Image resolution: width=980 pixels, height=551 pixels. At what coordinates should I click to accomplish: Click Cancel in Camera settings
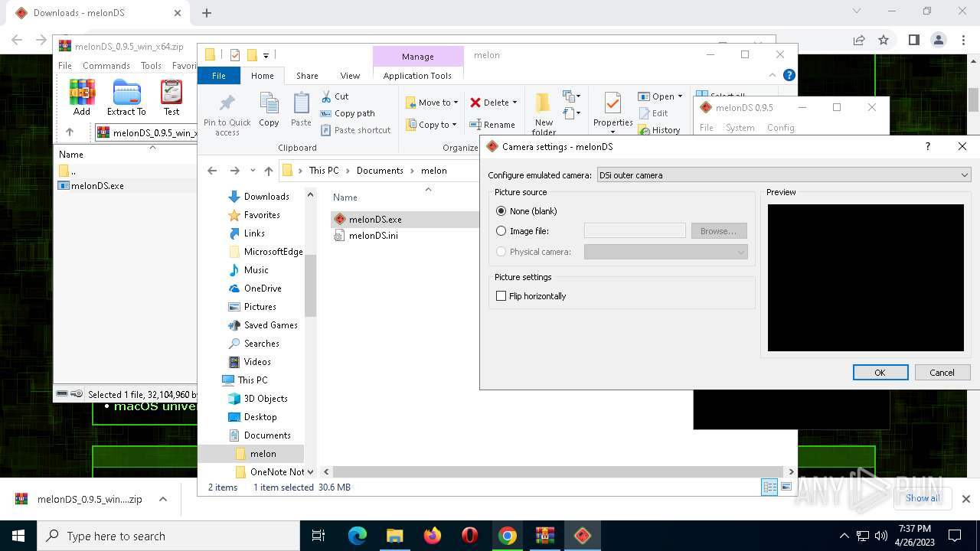click(x=942, y=373)
